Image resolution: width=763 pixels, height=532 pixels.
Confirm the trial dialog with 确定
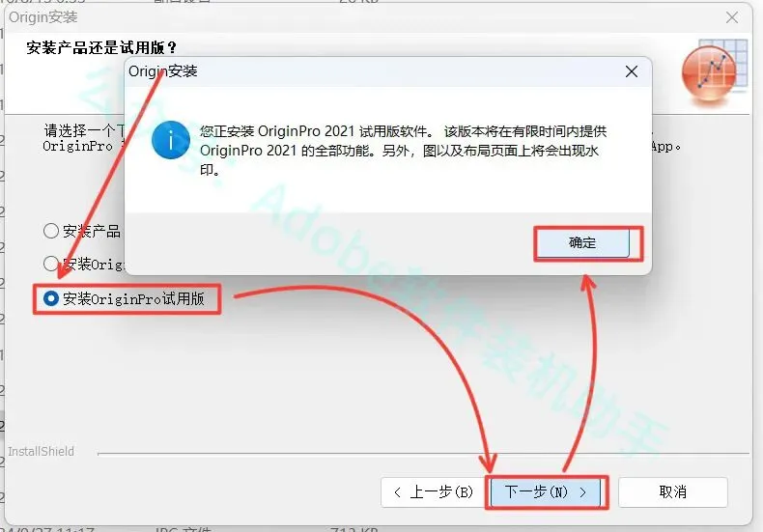[583, 242]
